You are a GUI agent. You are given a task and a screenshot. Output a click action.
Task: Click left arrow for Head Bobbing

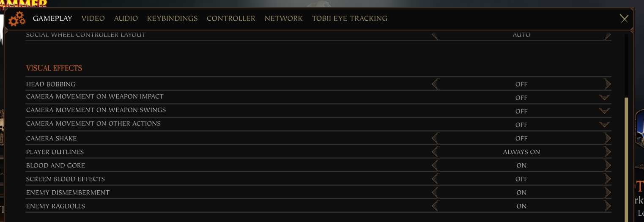[435, 84]
